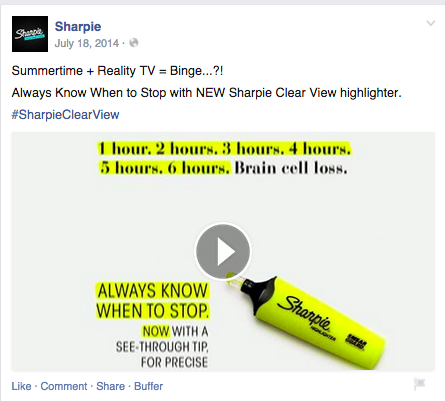Image resolution: width=445 pixels, height=401 pixels.
Task: Play the Sharpie Clear View video
Action: point(223,251)
